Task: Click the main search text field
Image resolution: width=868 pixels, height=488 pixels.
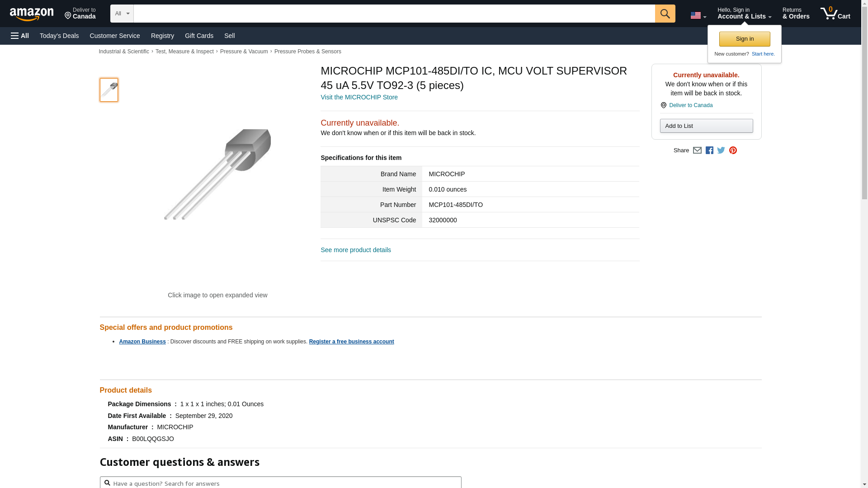Action: [x=394, y=14]
